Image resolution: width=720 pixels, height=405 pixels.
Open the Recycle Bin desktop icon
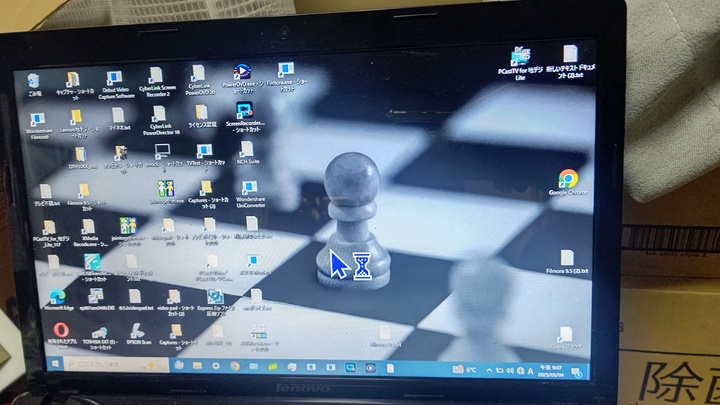point(34,84)
